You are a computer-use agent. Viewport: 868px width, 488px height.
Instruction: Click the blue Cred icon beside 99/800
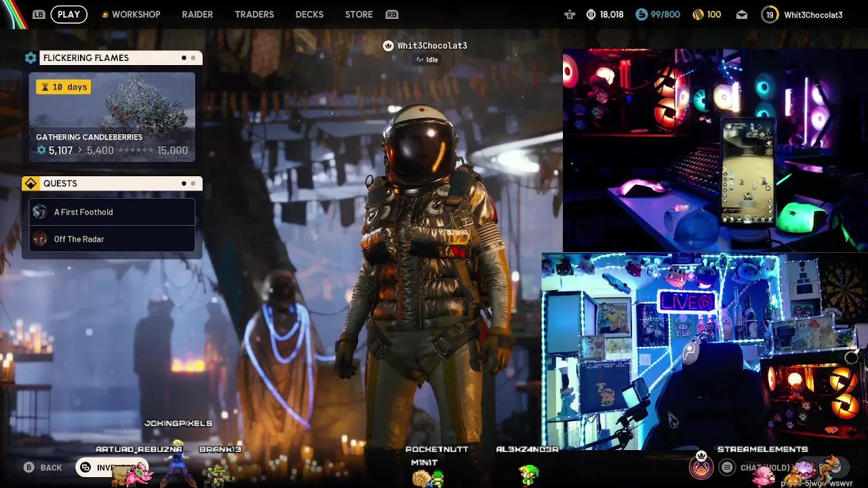[642, 14]
